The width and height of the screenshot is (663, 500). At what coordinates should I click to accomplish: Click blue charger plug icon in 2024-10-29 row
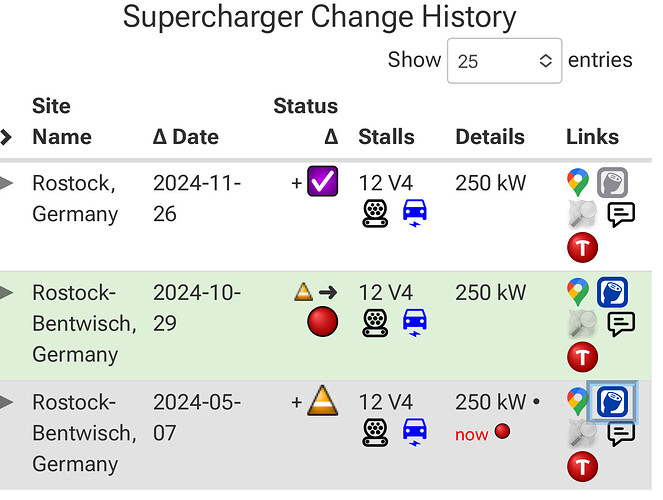click(612, 292)
